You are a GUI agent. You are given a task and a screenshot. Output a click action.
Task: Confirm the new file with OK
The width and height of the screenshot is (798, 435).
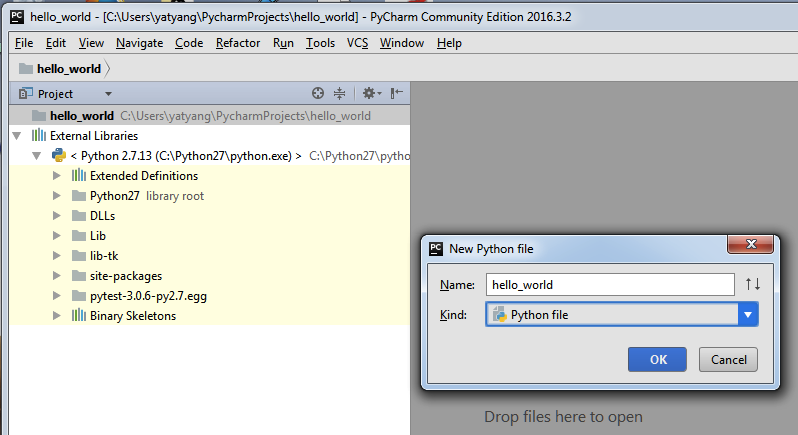[x=657, y=359]
